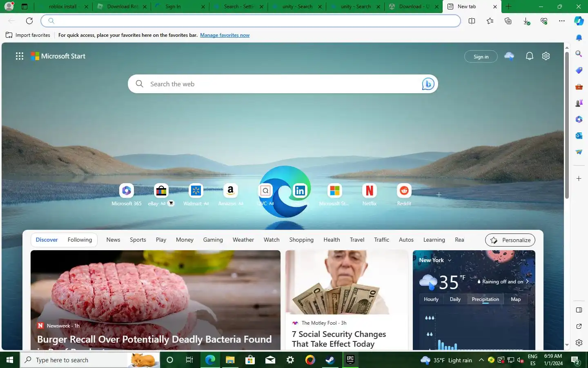Switch to roblox install browser tab
Screen dimensions: 588x368
(x=63, y=7)
